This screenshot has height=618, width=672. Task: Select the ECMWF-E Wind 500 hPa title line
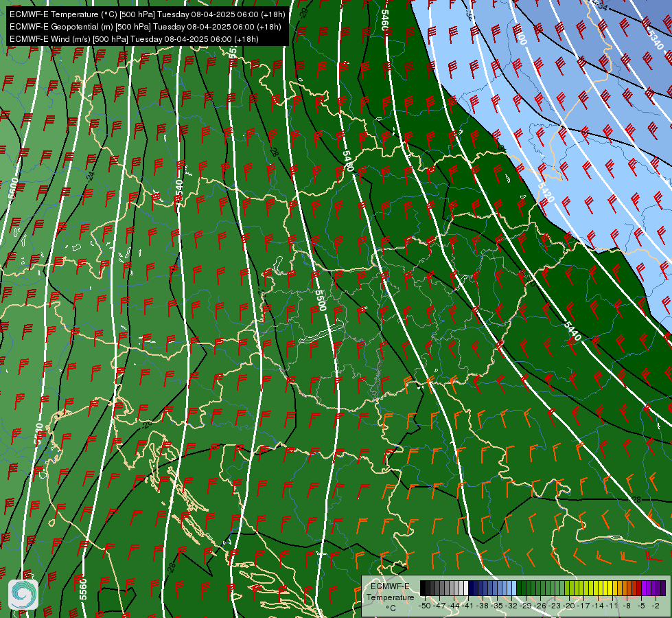point(134,39)
